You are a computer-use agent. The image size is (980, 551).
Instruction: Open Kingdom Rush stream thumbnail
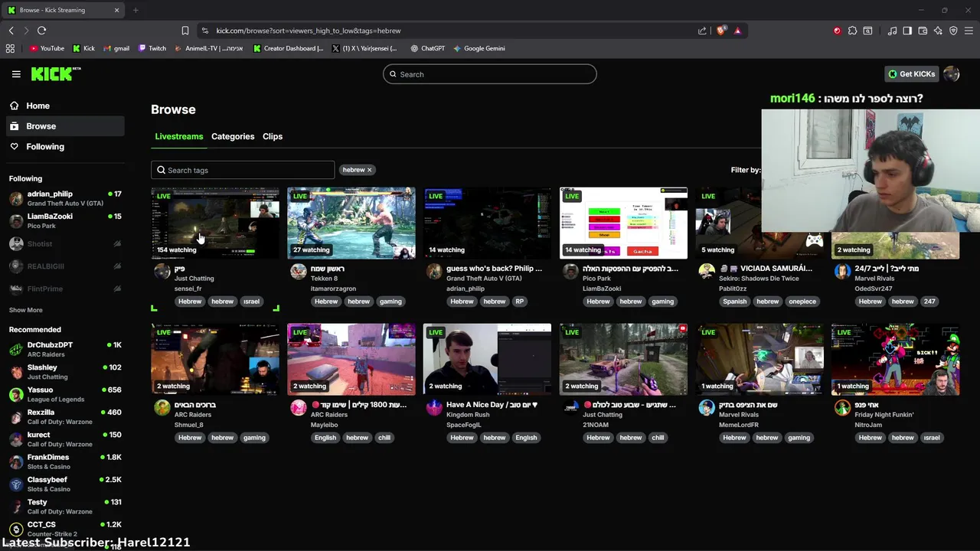click(487, 359)
